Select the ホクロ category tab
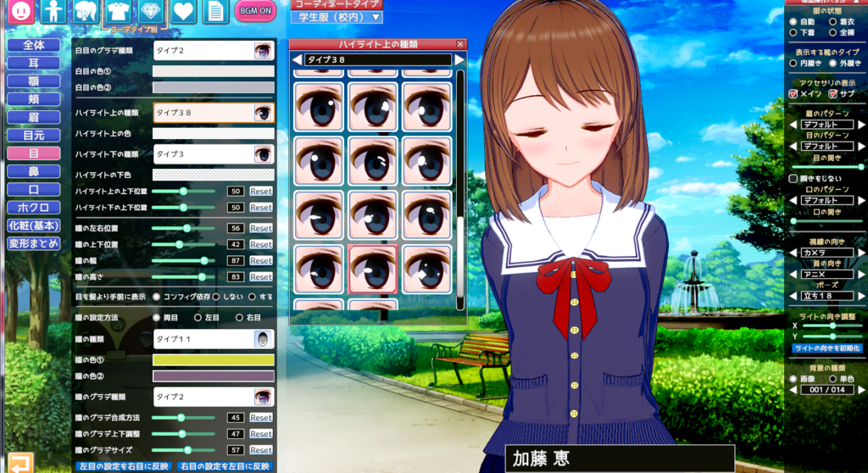 tap(34, 208)
